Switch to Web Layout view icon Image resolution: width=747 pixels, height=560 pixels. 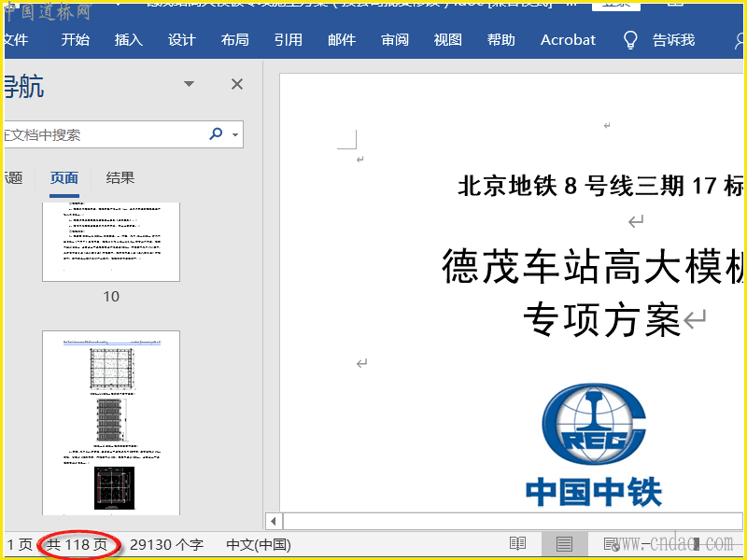(x=612, y=543)
